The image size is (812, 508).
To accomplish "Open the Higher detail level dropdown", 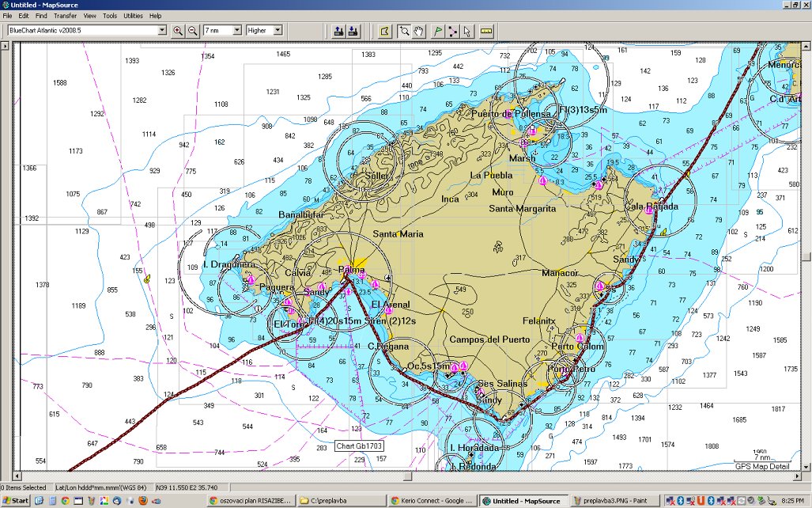I will pos(277,31).
